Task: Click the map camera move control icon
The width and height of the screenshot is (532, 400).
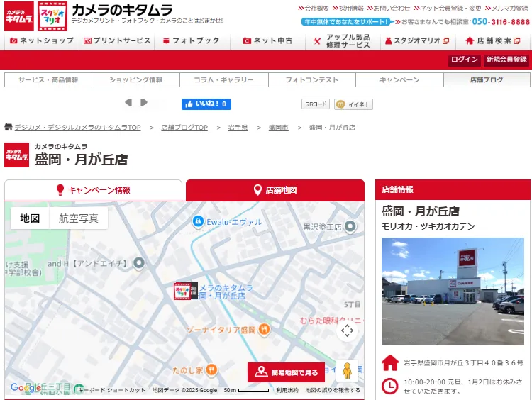Action: pos(347,330)
